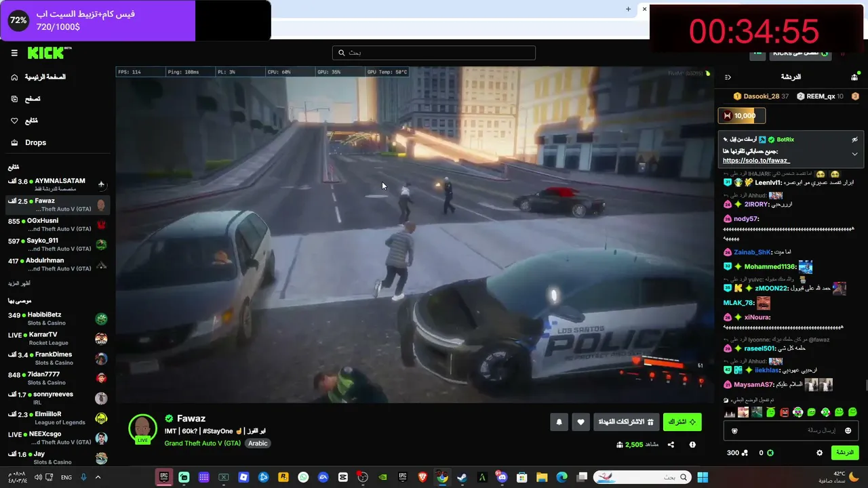Send message with green chat button
The image size is (868, 488).
pyautogui.click(x=844, y=453)
